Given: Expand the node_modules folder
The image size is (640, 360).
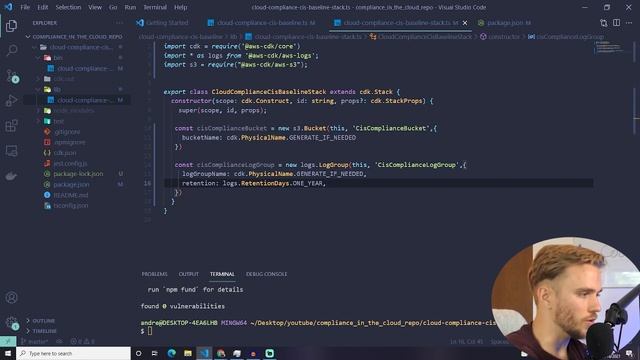Looking at the screenshot, I should pos(77,111).
